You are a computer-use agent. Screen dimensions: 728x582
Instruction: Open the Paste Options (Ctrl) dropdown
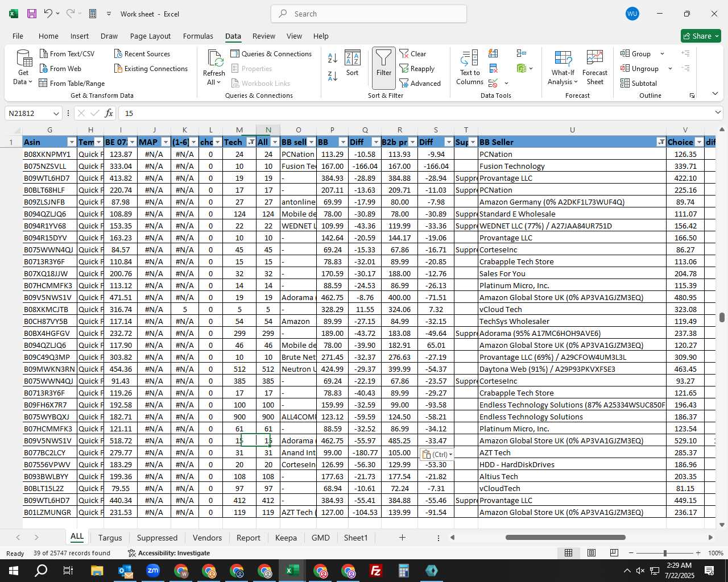[437, 455]
